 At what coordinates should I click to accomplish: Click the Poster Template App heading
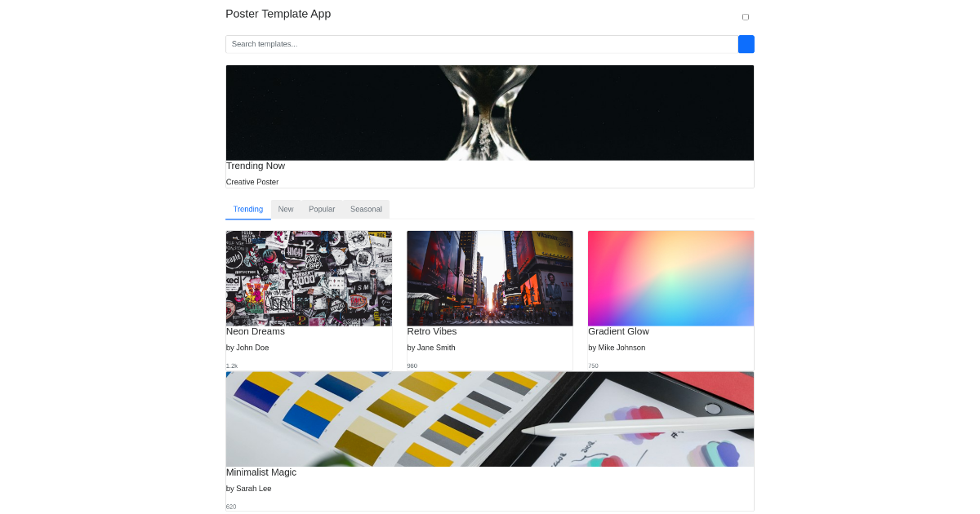[278, 14]
